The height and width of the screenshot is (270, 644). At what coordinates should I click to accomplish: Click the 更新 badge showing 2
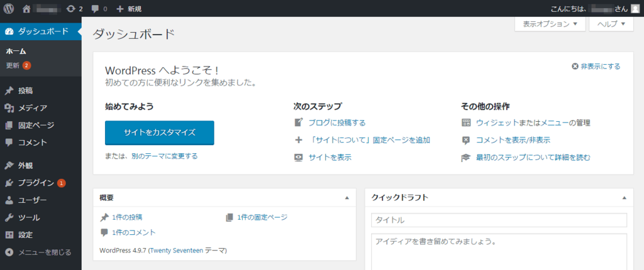click(x=26, y=65)
